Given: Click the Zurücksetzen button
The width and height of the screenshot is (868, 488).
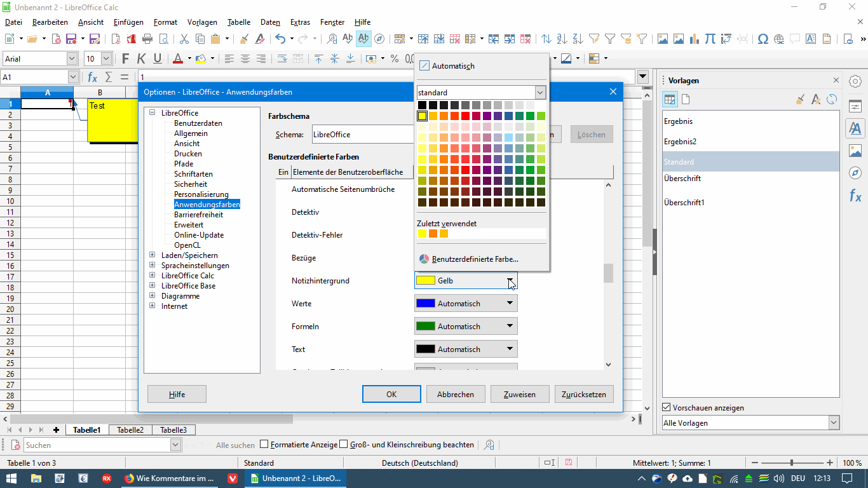Looking at the screenshot, I should click(584, 394).
